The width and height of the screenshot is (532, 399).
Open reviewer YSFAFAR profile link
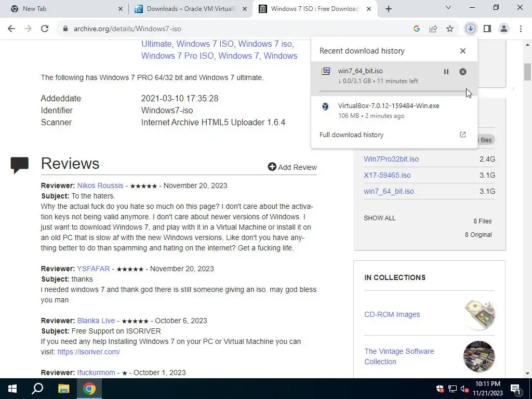(94, 269)
